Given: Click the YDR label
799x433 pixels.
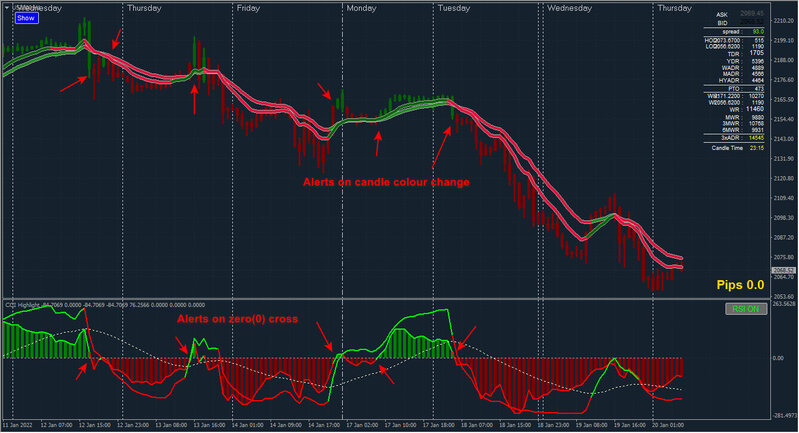Looking at the screenshot, I should point(733,62).
